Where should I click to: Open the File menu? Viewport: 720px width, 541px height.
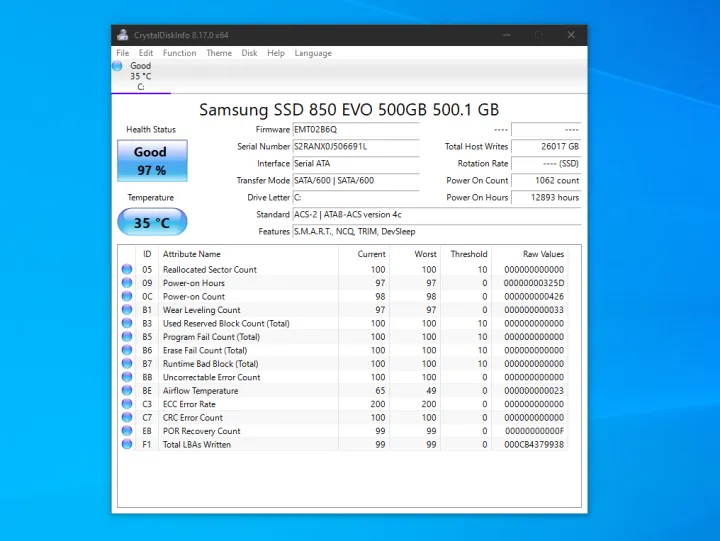[x=122, y=53]
